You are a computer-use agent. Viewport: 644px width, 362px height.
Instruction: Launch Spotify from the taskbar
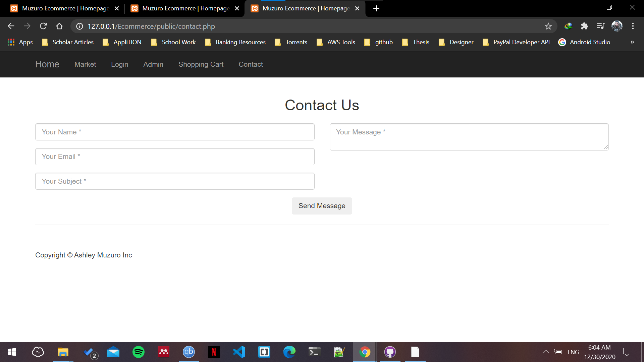138,352
